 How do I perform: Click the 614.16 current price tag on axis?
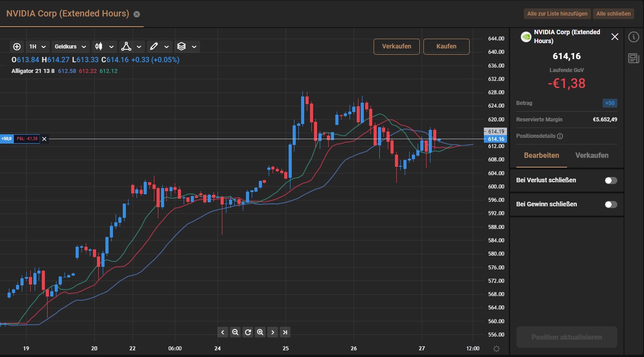[495, 139]
